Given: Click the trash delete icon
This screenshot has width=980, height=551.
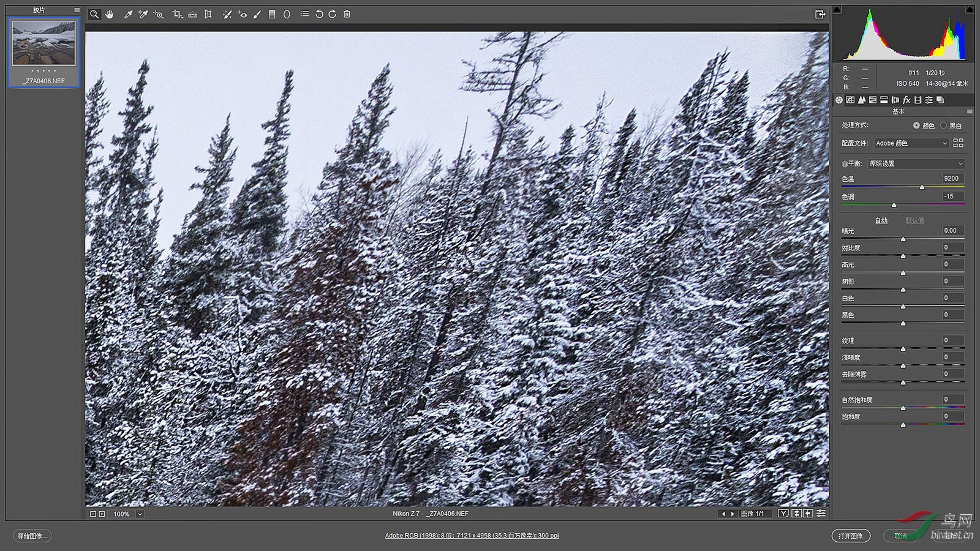Looking at the screenshot, I should [x=347, y=14].
